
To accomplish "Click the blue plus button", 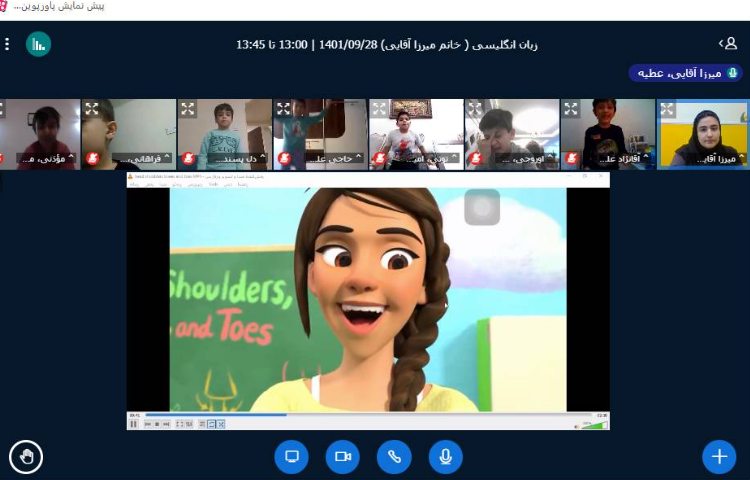I will click(718, 457).
